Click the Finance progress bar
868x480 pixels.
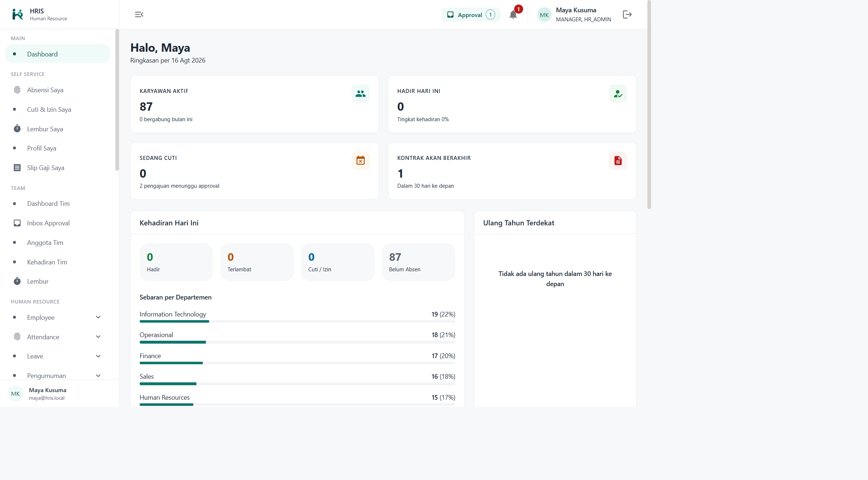(297, 363)
